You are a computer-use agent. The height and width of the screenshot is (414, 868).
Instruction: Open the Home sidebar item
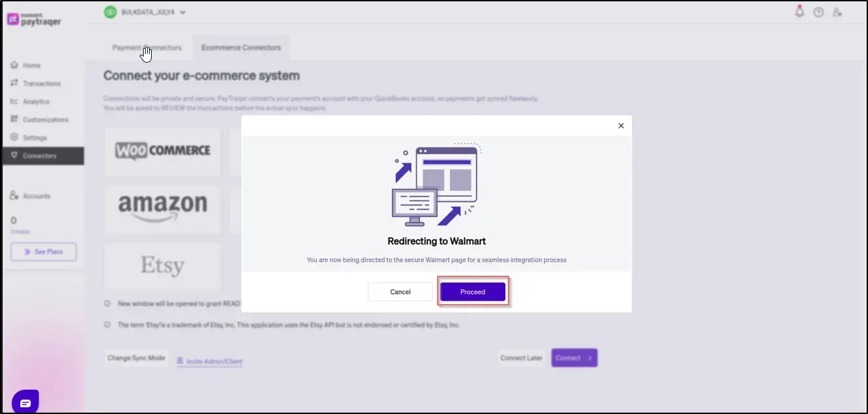click(31, 65)
